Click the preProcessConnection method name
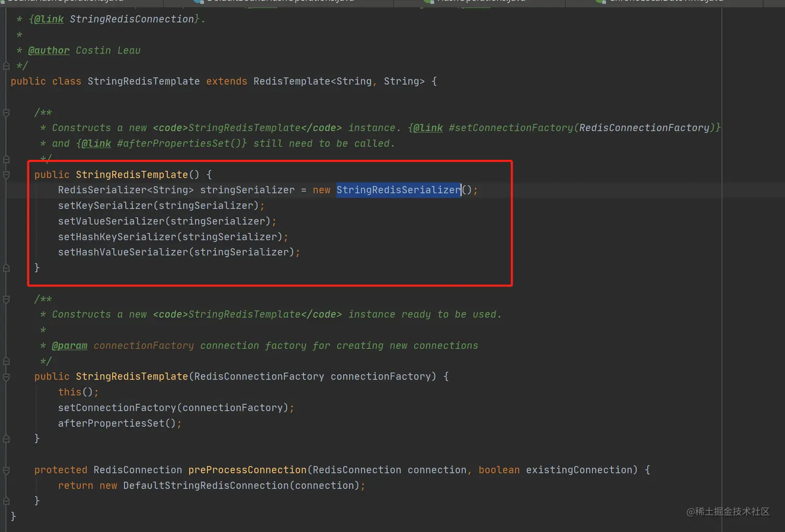The image size is (785, 532). coord(247,470)
